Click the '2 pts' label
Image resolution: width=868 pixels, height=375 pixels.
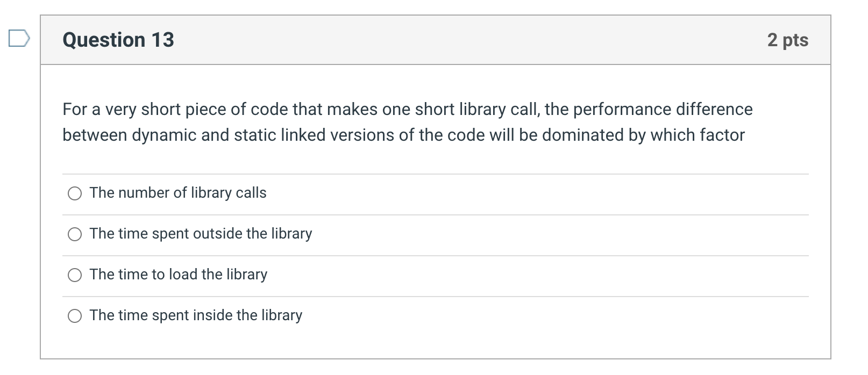pos(787,39)
